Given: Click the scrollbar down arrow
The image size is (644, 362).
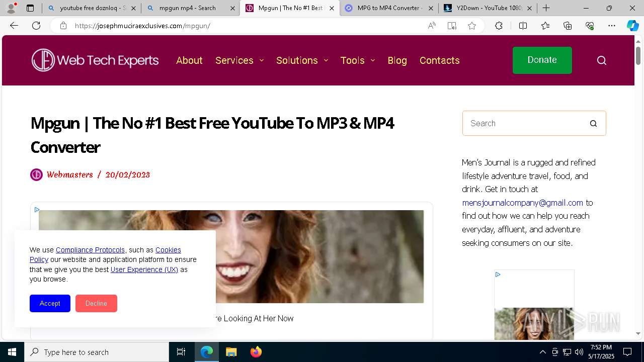Looking at the screenshot, I should click(x=638, y=333).
